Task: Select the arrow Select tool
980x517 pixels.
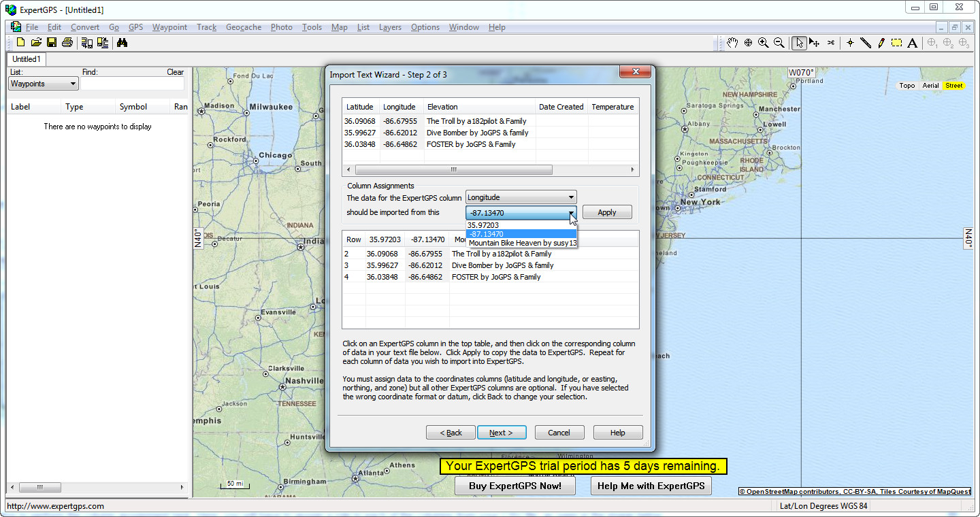Action: point(799,43)
